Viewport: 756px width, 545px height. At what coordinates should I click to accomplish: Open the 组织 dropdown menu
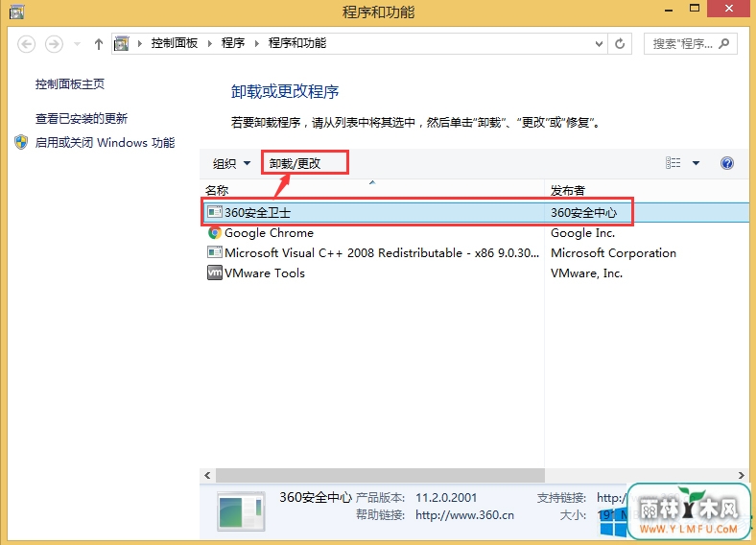pos(231,164)
